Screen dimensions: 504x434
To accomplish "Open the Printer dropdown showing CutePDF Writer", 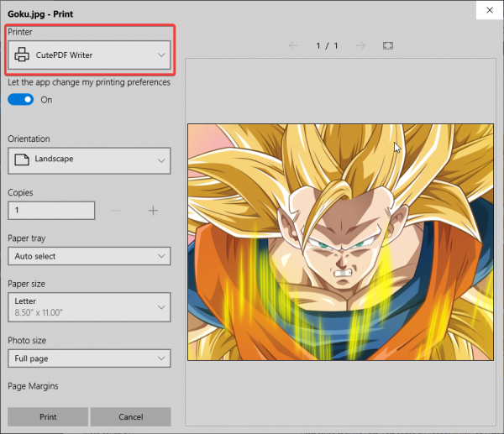I will tap(89, 55).
